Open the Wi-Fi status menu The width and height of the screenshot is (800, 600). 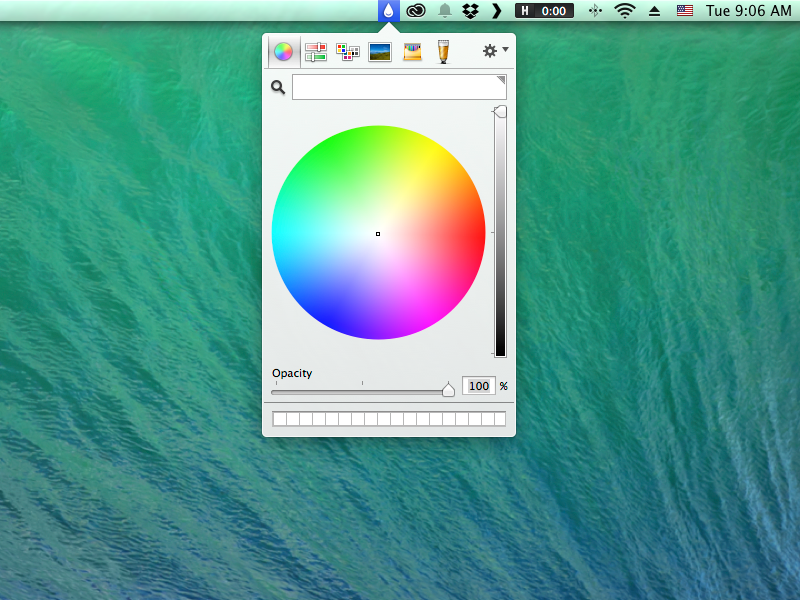pos(625,11)
